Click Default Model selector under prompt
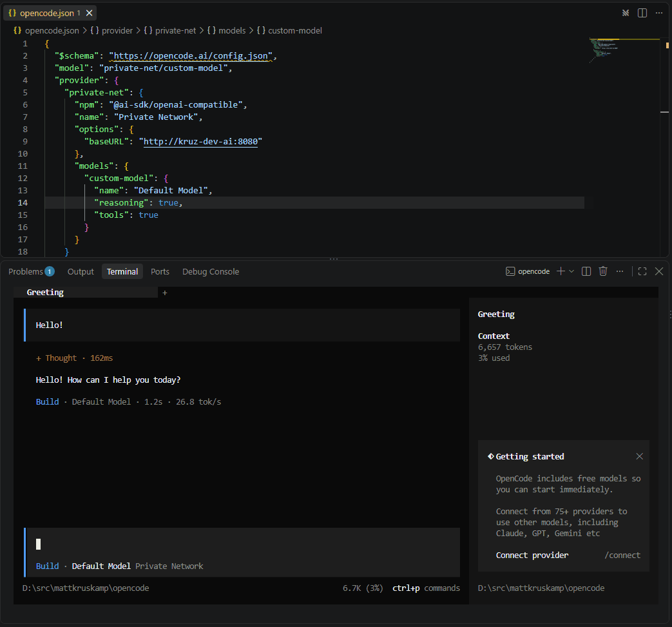 (x=101, y=566)
